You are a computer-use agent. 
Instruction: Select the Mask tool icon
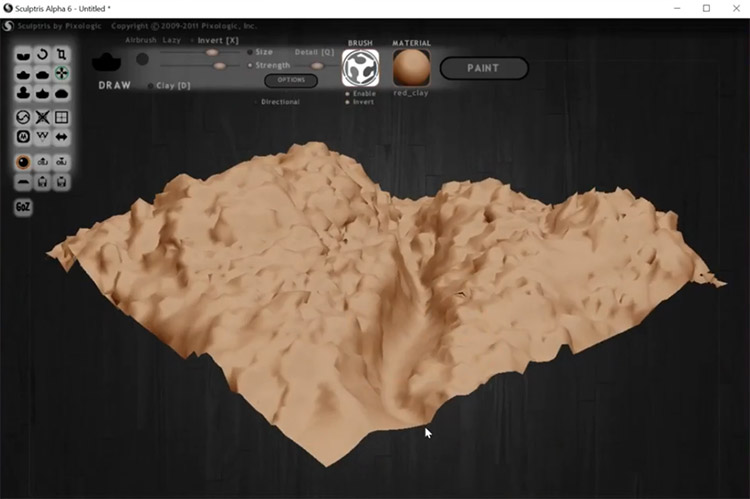pos(23,137)
